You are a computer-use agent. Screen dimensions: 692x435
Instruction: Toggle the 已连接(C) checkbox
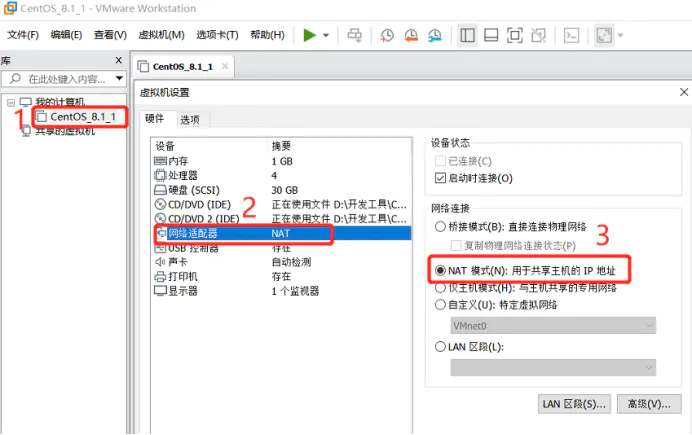440,161
